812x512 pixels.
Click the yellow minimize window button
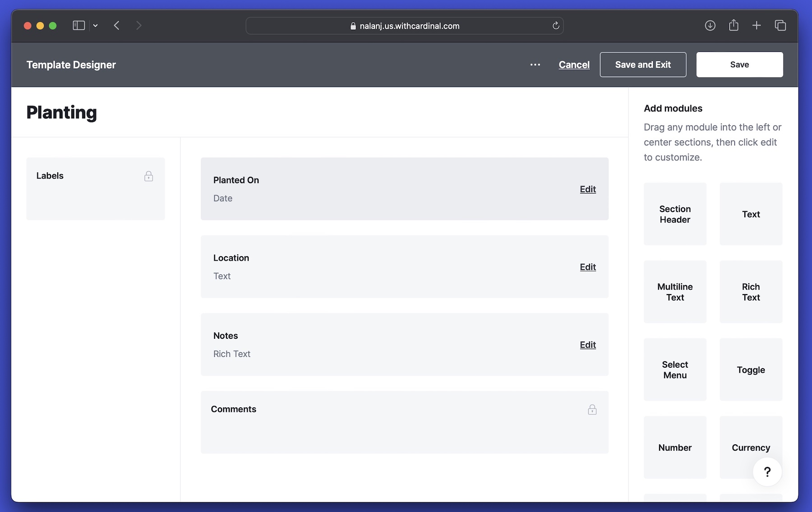point(40,26)
